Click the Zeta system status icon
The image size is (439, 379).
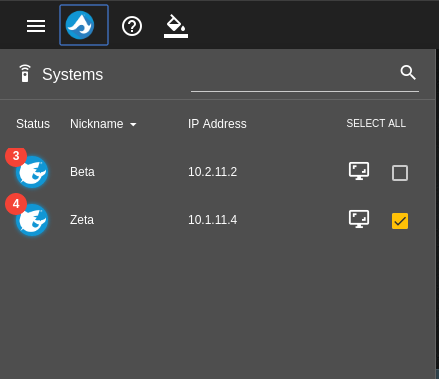pos(32,220)
